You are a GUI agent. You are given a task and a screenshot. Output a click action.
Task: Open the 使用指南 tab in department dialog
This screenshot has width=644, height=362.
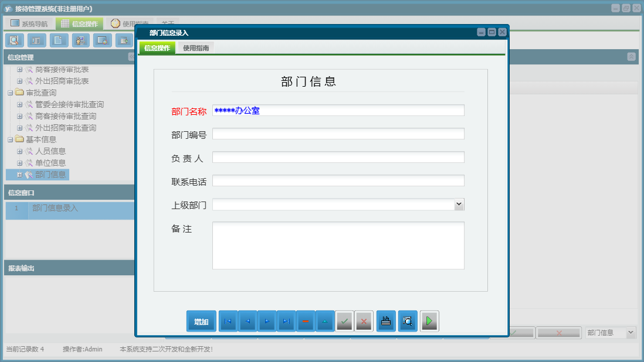point(196,48)
